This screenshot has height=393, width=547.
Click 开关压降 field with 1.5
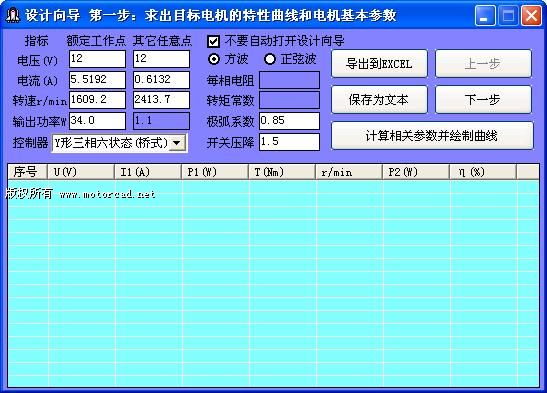(x=289, y=142)
